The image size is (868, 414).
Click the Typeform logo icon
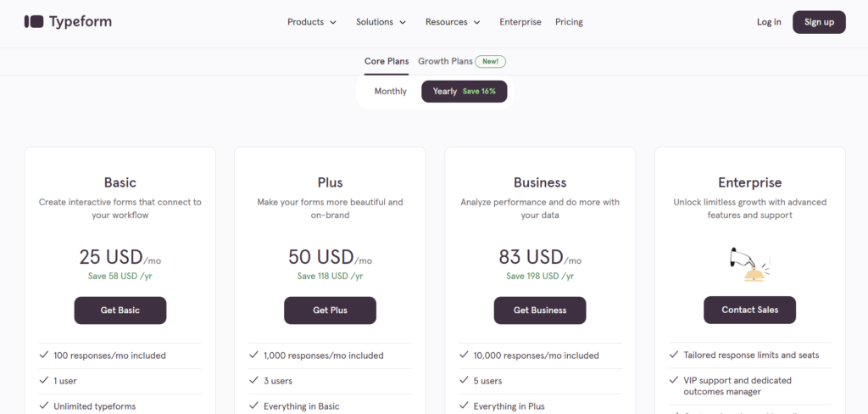(34, 21)
